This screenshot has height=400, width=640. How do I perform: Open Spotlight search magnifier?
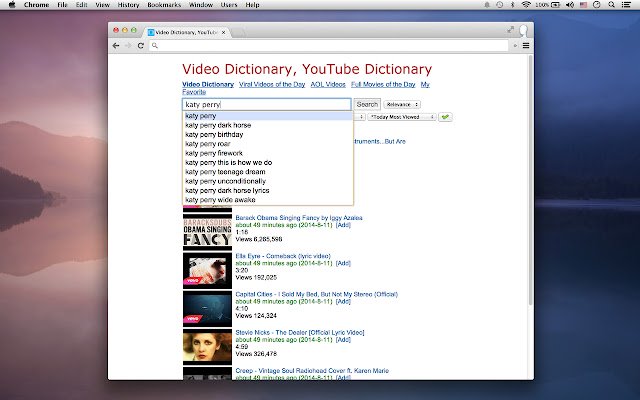[611, 5]
